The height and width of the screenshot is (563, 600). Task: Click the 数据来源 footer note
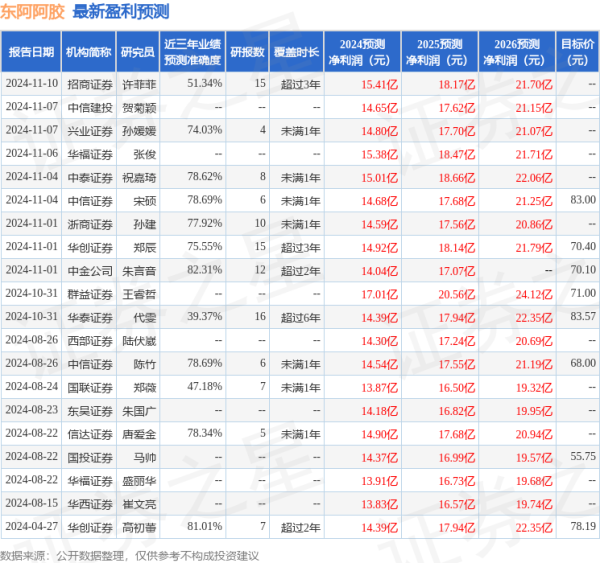point(129,556)
